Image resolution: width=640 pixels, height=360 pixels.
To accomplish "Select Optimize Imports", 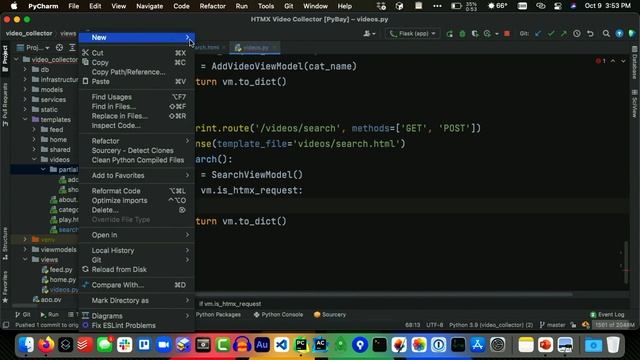I will coord(136,200).
